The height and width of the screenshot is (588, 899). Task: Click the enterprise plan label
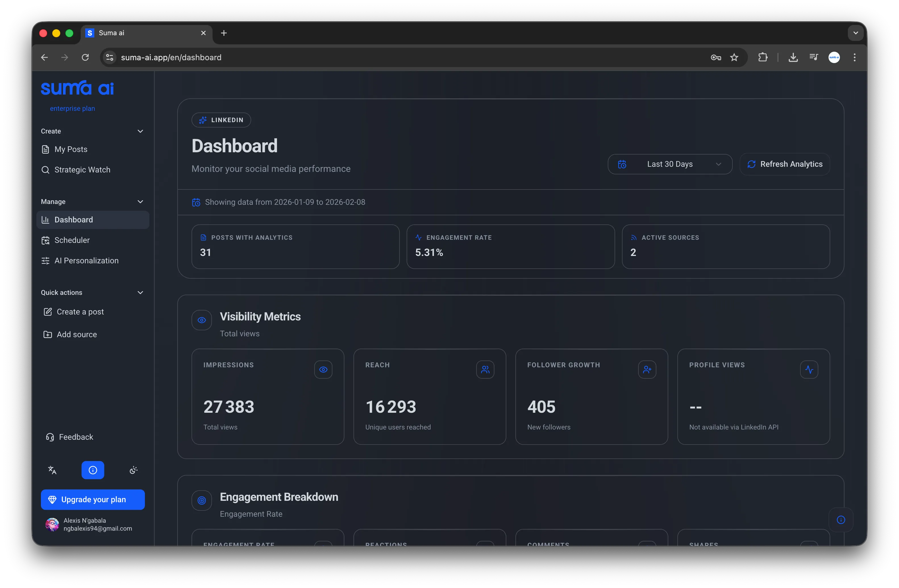[72, 109]
